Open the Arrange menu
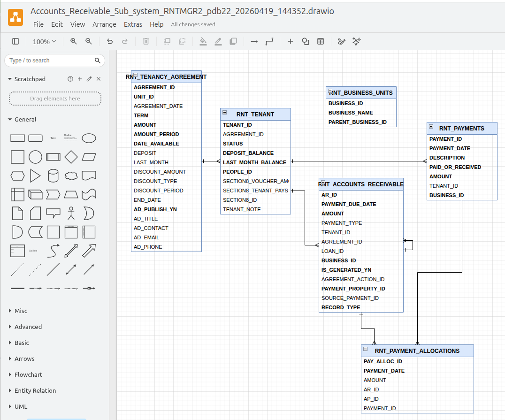This screenshot has width=505, height=420. [104, 24]
